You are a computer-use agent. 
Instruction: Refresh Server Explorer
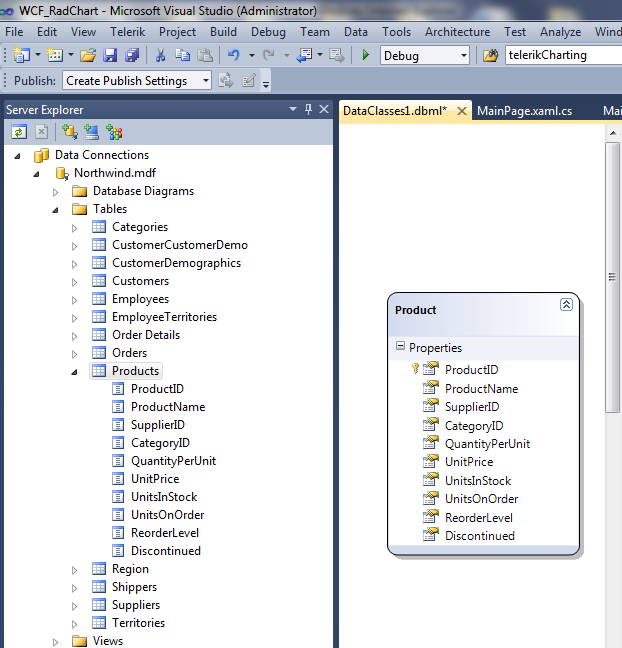(19, 132)
